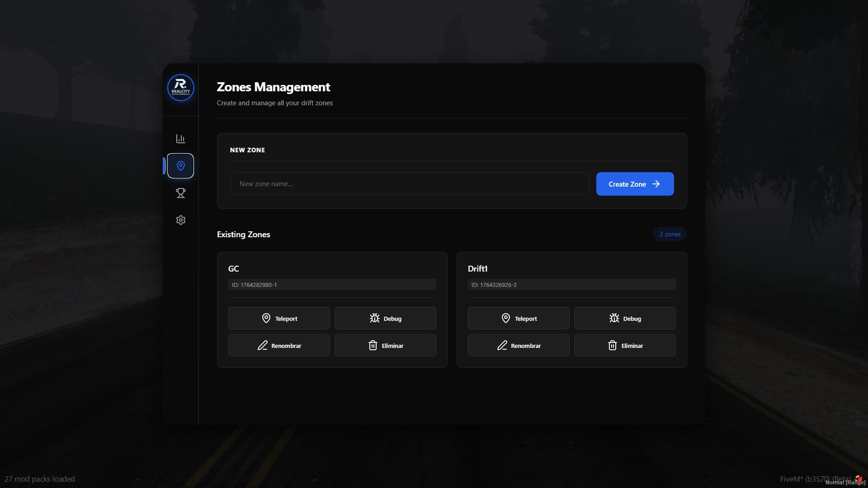Open the settings gear sidebar icon

click(x=180, y=220)
